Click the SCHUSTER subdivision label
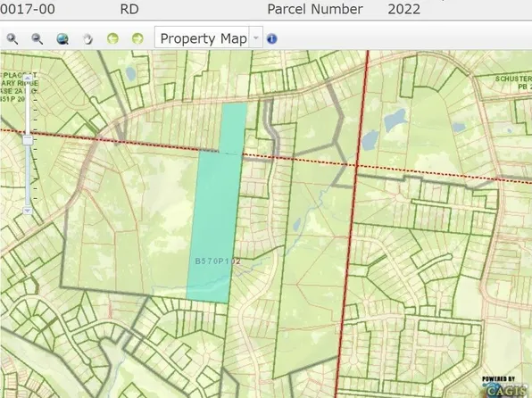This screenshot has height=398, width=532. (x=513, y=79)
